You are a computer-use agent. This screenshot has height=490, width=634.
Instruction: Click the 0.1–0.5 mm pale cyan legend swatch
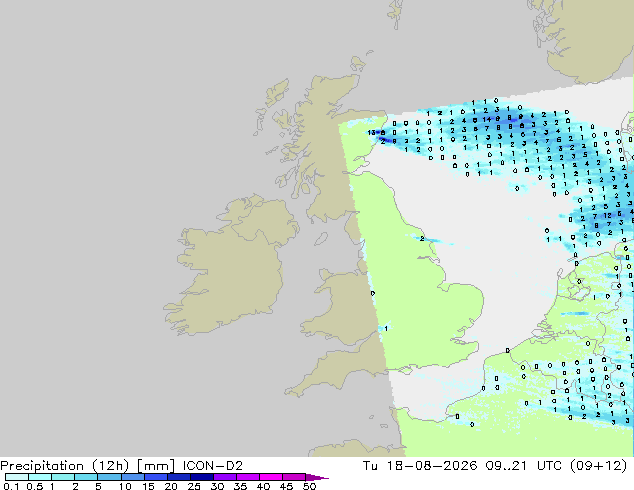pyautogui.click(x=17, y=477)
